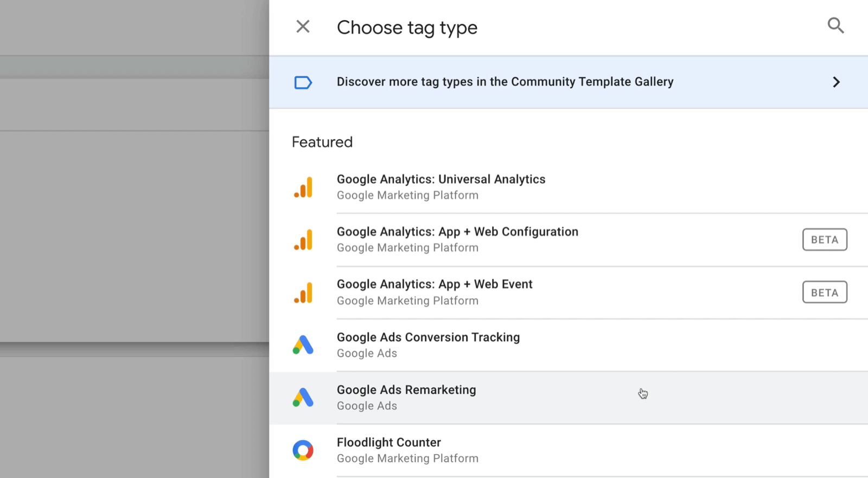
Task: Choose Google Analytics: App + Web Configuration
Action: (457, 232)
